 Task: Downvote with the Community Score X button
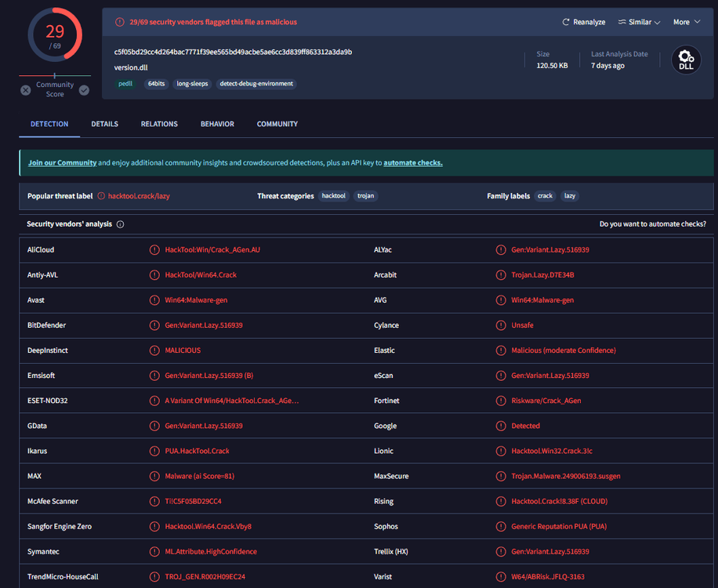[26, 90]
